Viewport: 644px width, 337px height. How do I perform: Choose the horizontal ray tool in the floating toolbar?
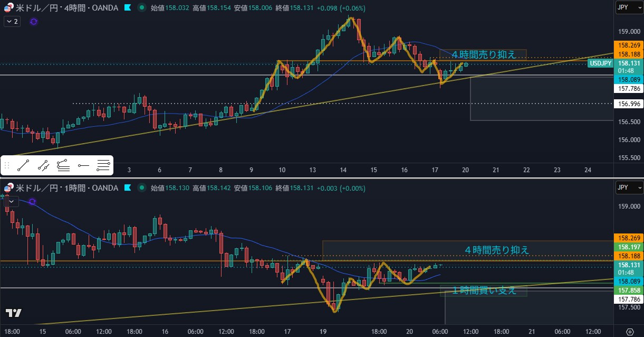click(83, 166)
